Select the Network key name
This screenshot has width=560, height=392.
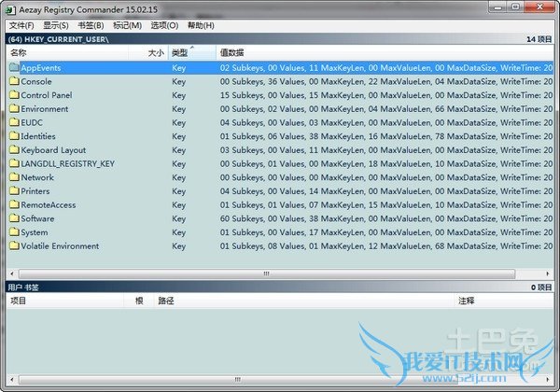[x=37, y=177]
